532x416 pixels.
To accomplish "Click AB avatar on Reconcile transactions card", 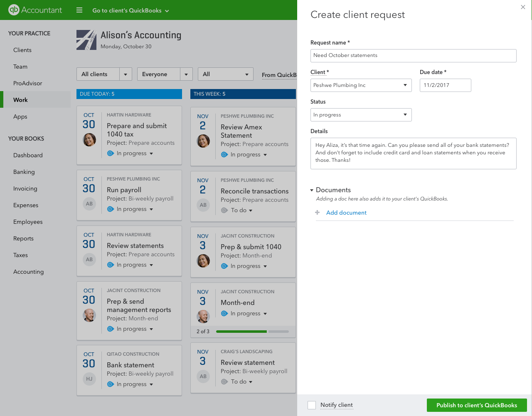I will (203, 205).
